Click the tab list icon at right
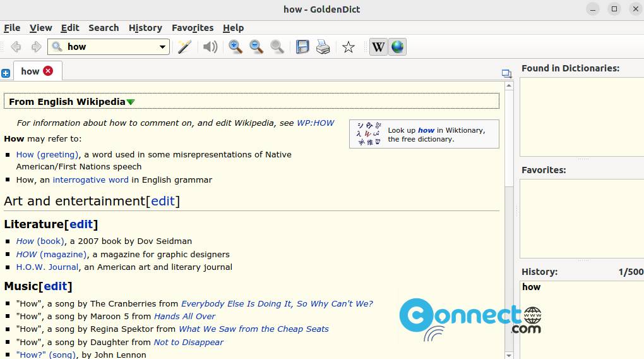Viewport: 644px width, 359px height. (x=506, y=73)
